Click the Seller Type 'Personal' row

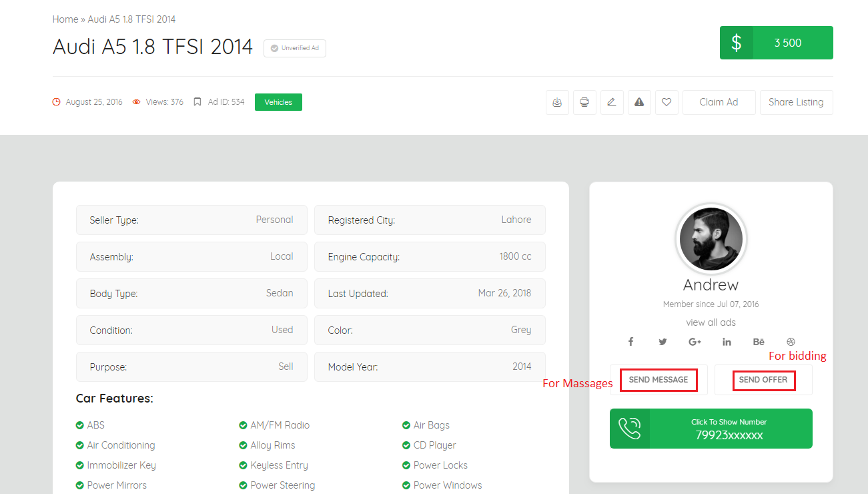pos(191,220)
